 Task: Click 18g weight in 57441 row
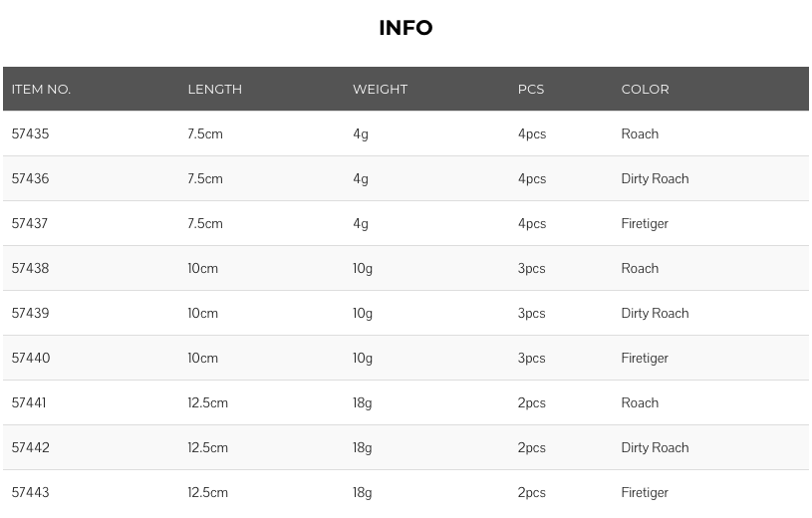pyautogui.click(x=362, y=403)
